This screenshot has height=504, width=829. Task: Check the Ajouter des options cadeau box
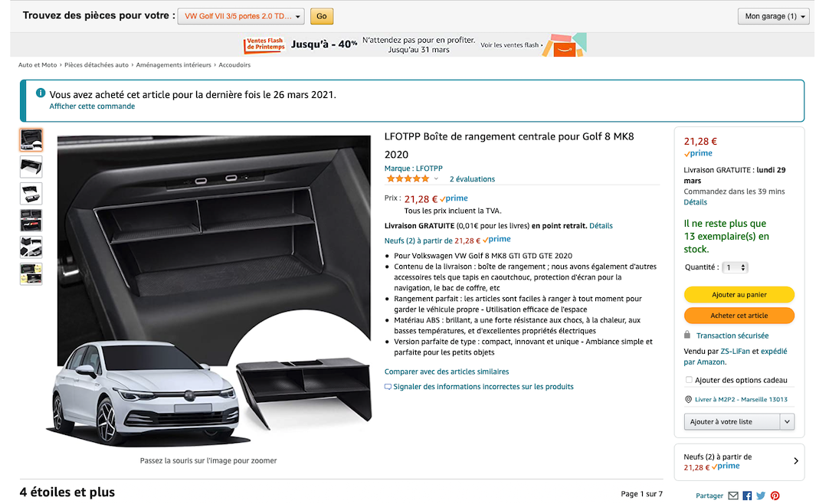[688, 380]
